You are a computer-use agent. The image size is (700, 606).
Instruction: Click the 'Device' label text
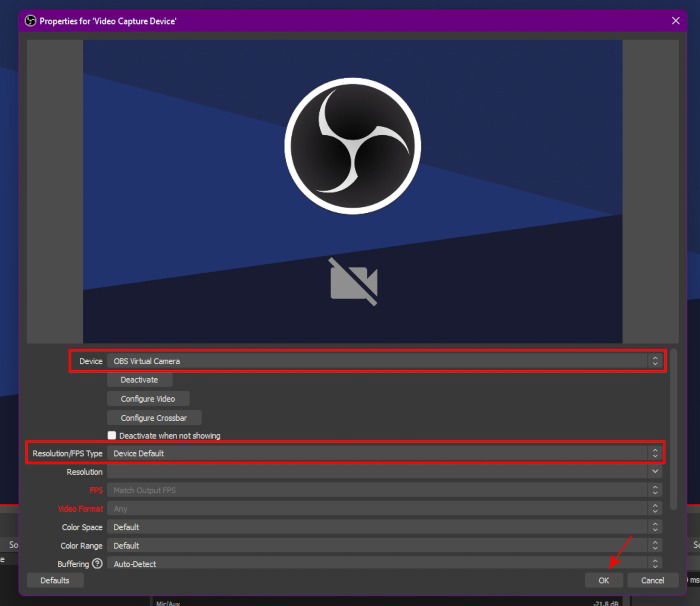pyautogui.click(x=91, y=361)
